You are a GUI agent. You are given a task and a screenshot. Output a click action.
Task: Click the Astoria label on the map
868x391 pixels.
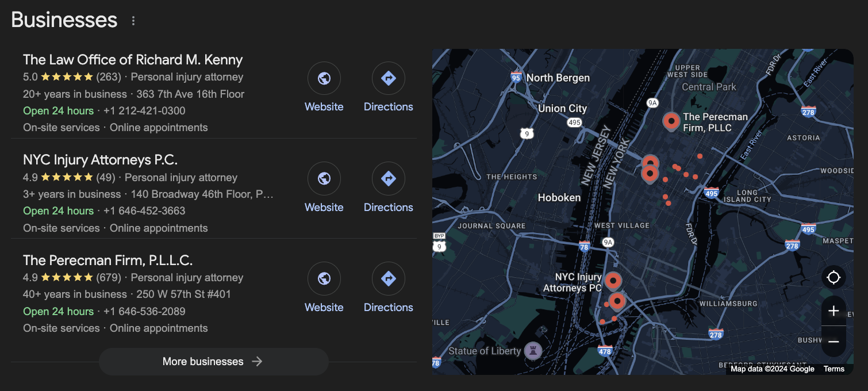[803, 138]
